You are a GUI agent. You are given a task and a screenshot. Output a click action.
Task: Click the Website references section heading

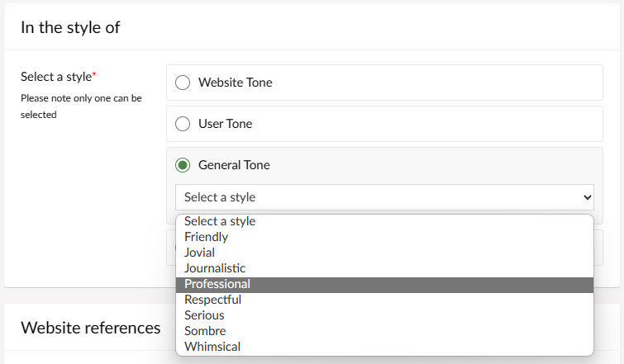[x=91, y=329]
